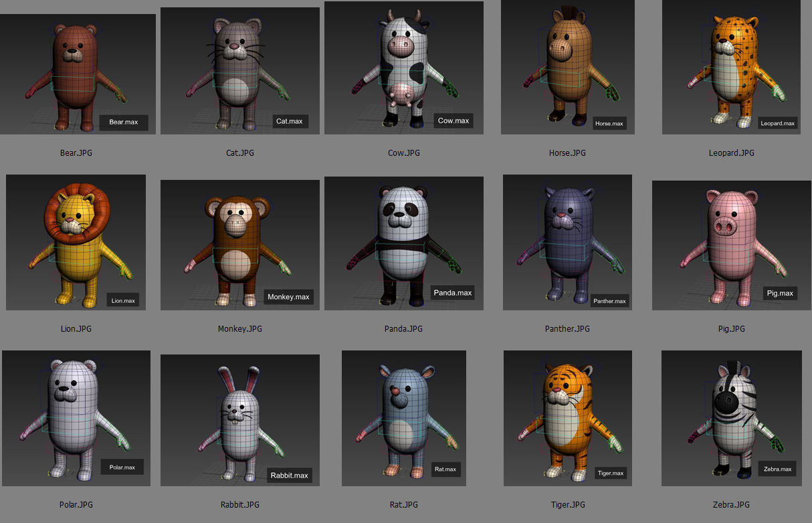
Task: Click the Rat.JPG file name
Action: (404, 505)
